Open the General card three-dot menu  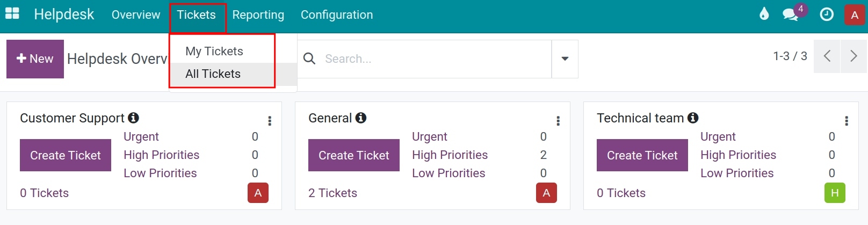coord(558,121)
